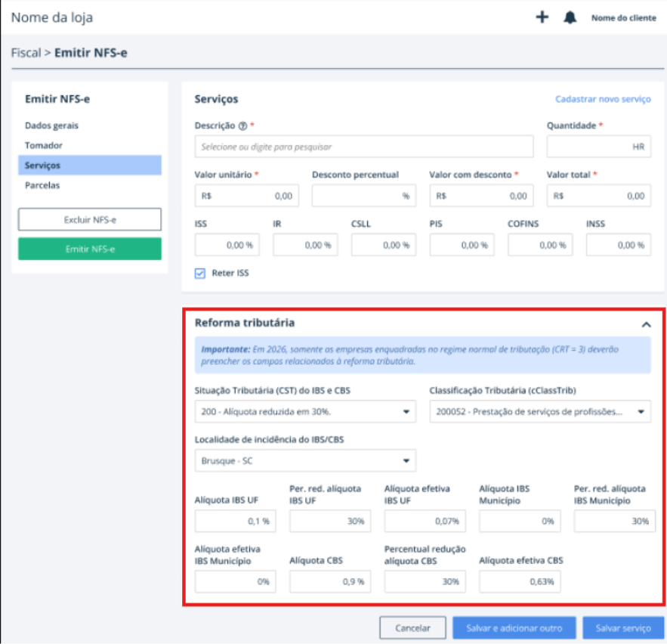Focus the INSS percentage field
Screen dimensions: 667x644
pyautogui.click(x=619, y=245)
